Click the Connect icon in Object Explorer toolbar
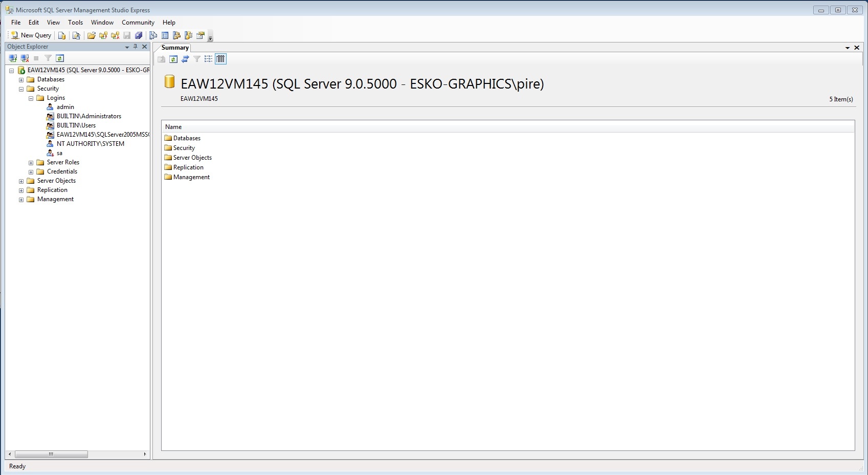Screen dimensions: 868x475 12,58
